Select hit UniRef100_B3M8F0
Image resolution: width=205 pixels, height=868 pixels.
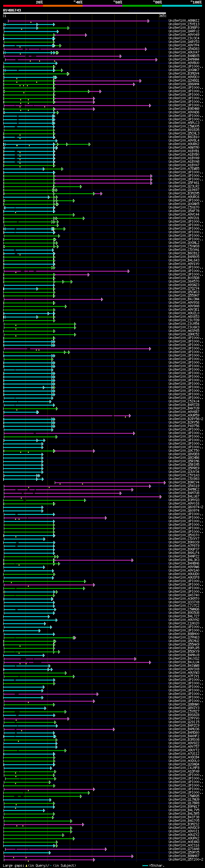[184, 28]
